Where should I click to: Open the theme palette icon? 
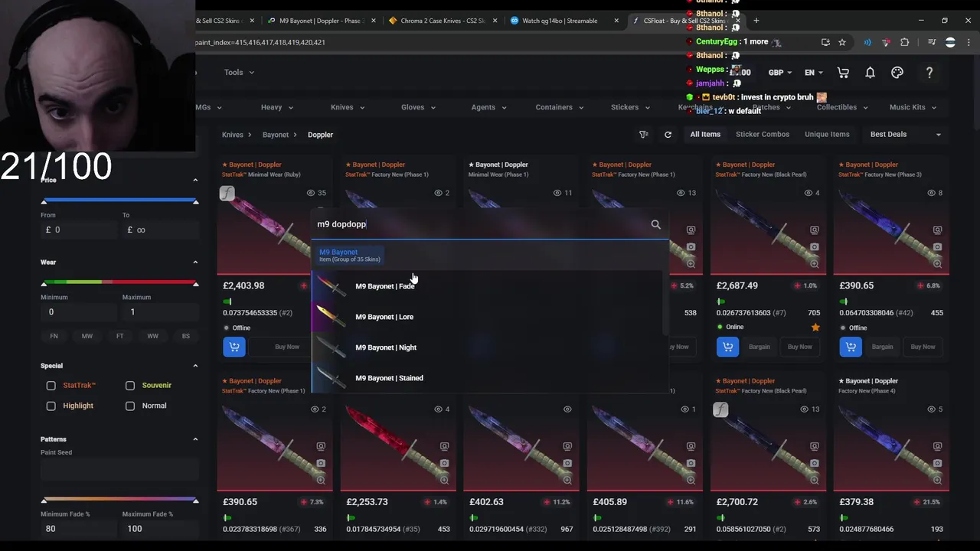897,73
